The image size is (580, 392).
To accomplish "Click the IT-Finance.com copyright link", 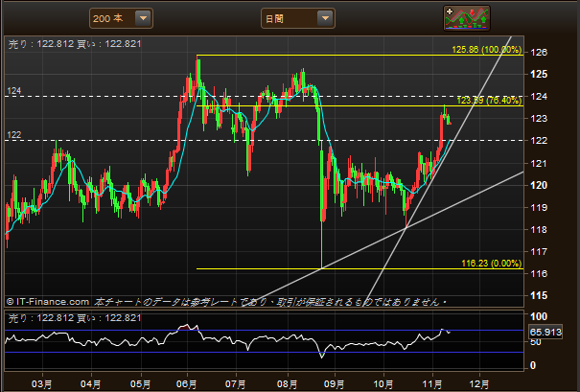I will point(48,302).
